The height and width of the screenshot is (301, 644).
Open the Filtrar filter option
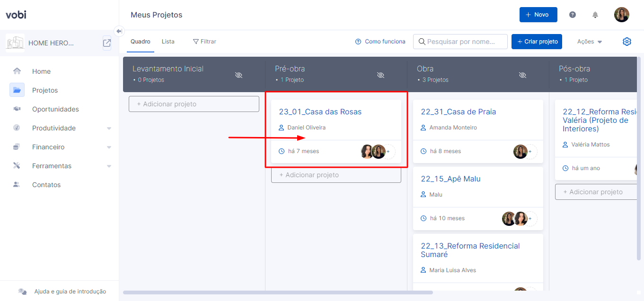(x=204, y=42)
